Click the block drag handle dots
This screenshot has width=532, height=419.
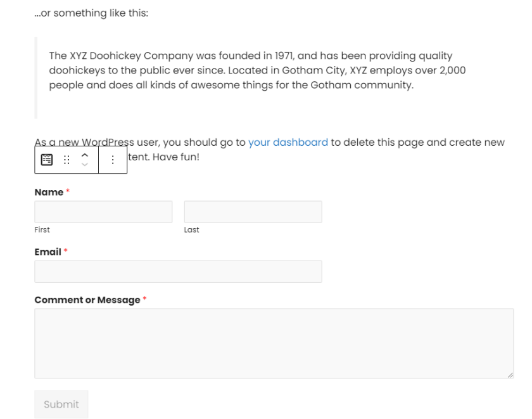coord(66,160)
